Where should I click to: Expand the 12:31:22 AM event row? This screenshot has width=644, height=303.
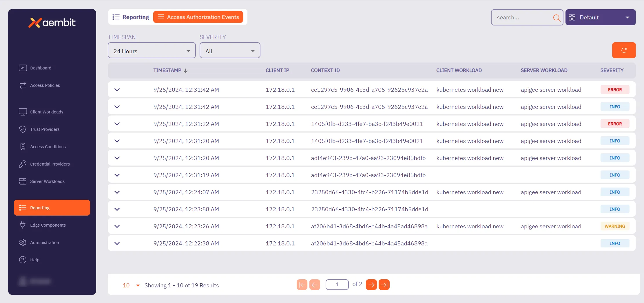click(117, 124)
